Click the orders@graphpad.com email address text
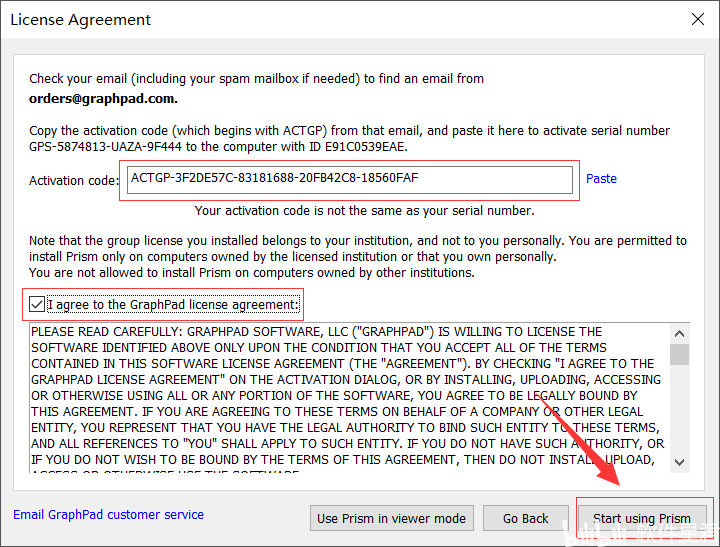Screen dimensions: 720x547 (x=103, y=99)
